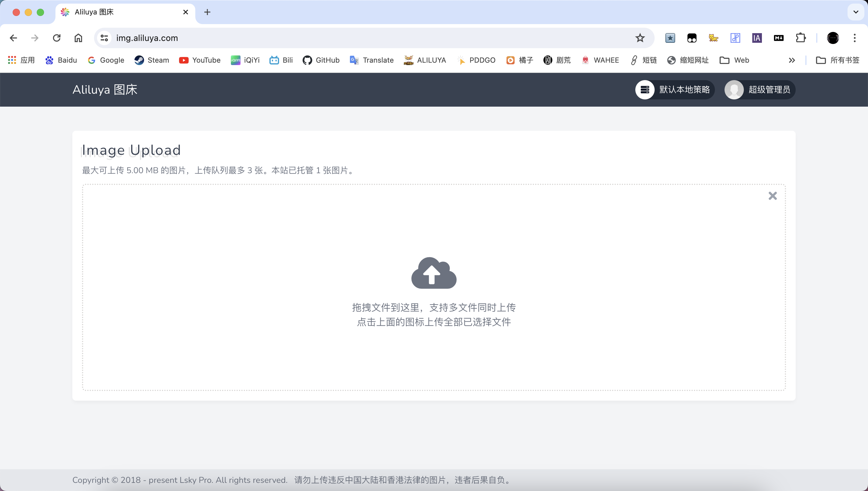Bookmark this page with star icon

click(x=640, y=38)
